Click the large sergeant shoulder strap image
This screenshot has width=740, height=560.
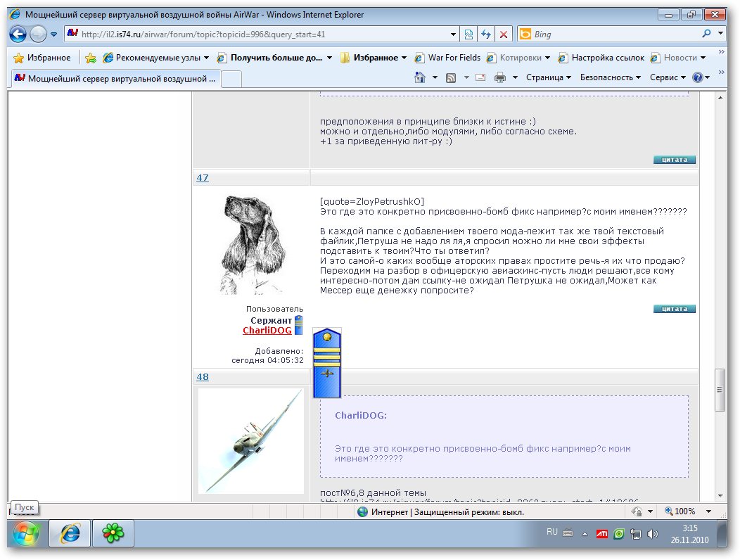point(327,363)
